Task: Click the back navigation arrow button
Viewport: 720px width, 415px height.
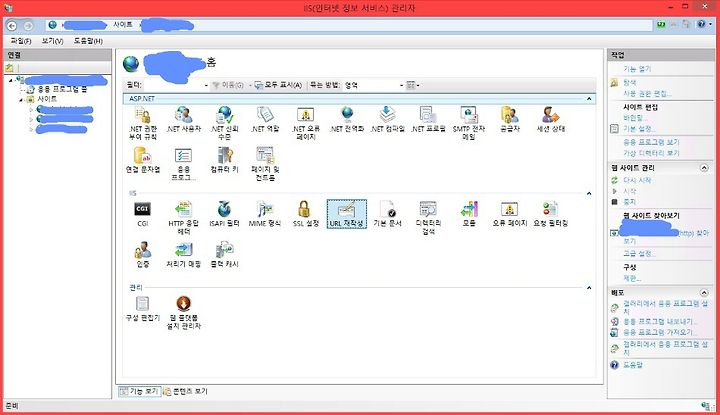Action: tap(12, 26)
